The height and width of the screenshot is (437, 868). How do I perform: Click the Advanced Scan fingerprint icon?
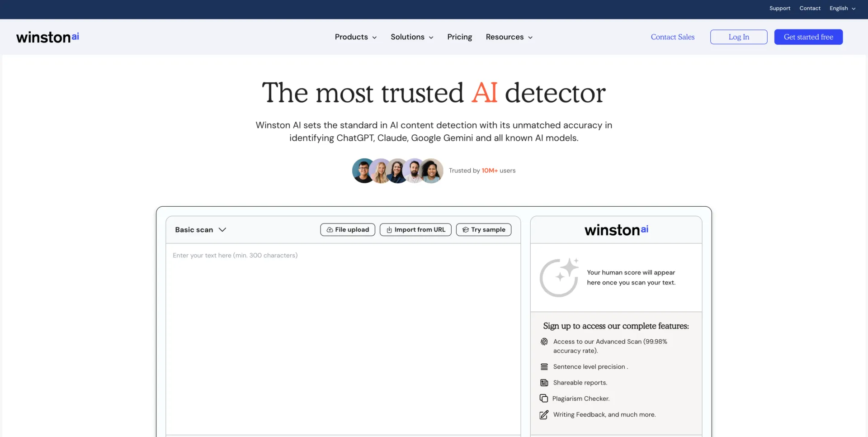544,342
